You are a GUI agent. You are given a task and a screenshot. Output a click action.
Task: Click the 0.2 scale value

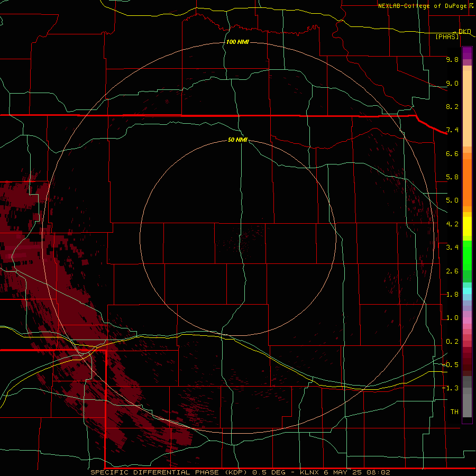coord(452,342)
